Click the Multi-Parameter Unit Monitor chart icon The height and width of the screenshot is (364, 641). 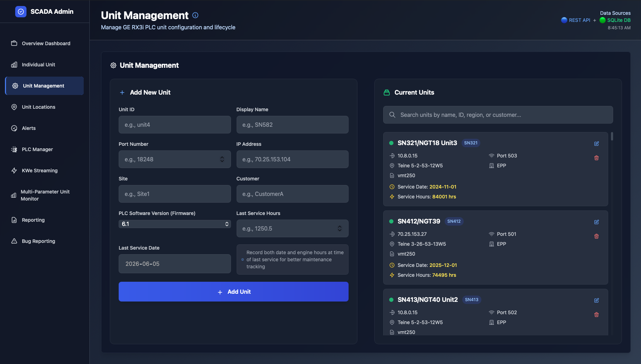14,195
